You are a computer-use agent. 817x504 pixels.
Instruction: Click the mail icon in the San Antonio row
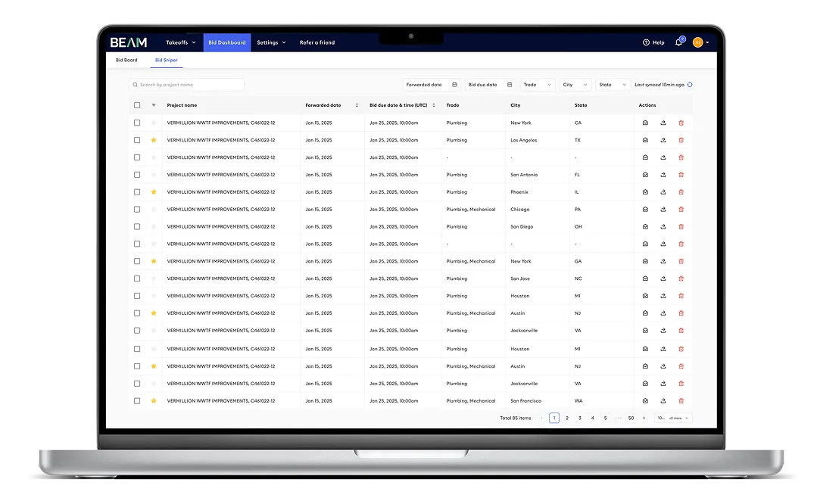645,175
